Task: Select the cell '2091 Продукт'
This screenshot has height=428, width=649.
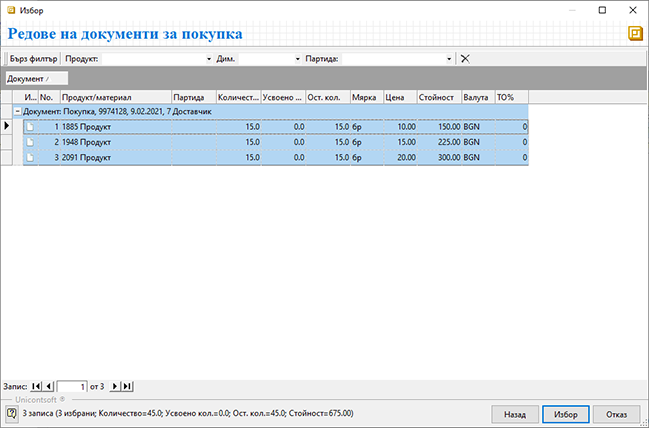Action: (116, 157)
